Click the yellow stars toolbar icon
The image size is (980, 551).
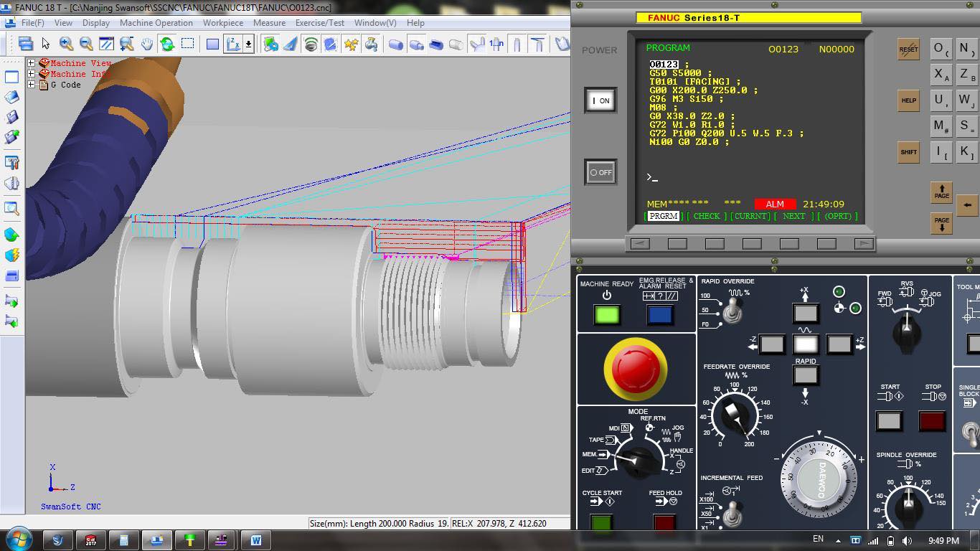(351, 44)
